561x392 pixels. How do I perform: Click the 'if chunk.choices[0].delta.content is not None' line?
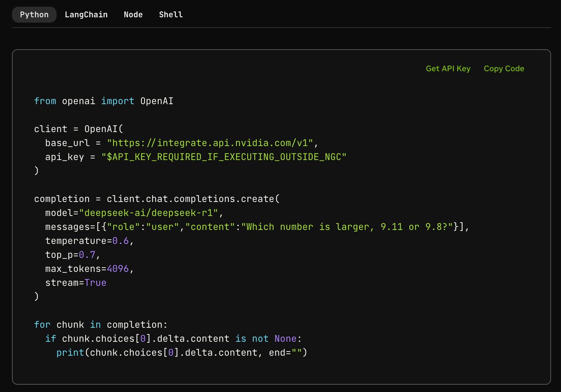pos(174,338)
